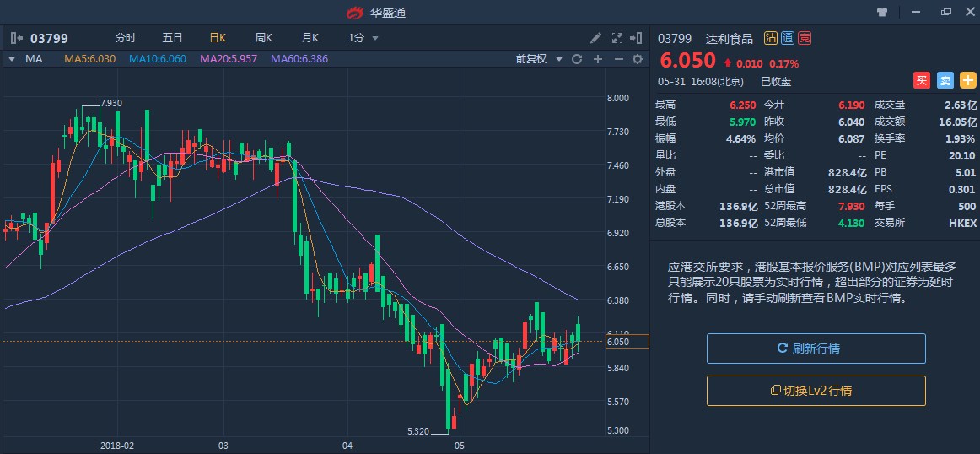980x454 pixels.
Task: Restore down the 华盛通 window
Action: pyautogui.click(x=945, y=12)
